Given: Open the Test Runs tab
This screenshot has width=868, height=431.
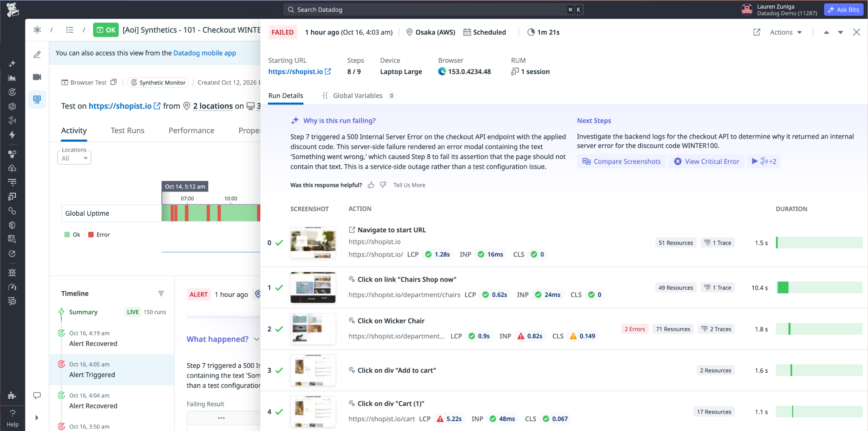Looking at the screenshot, I should click(x=128, y=131).
